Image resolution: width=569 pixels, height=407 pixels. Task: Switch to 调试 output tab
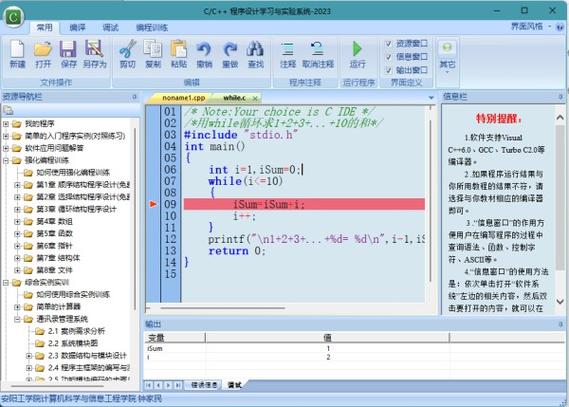click(234, 385)
